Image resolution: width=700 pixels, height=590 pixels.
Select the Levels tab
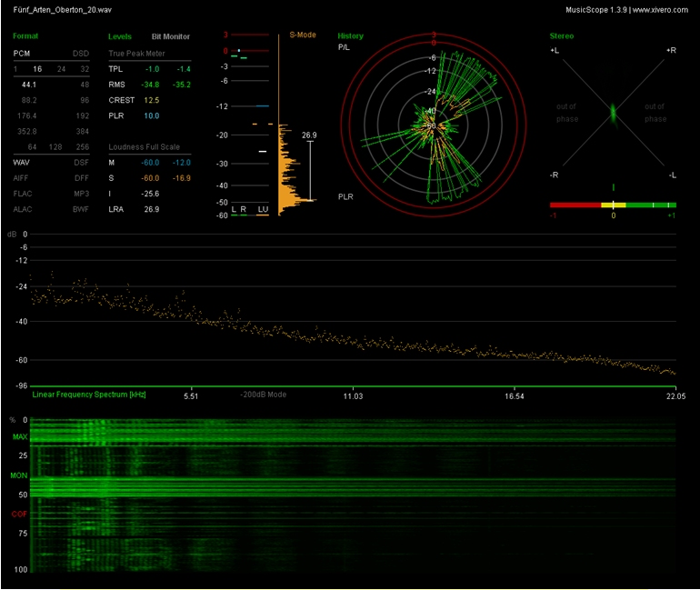click(x=119, y=36)
